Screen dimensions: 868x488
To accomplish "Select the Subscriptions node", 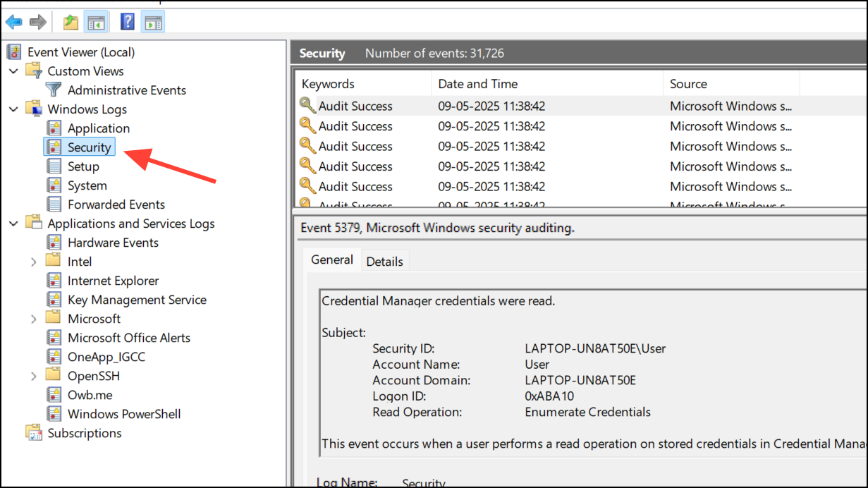I will click(x=85, y=433).
